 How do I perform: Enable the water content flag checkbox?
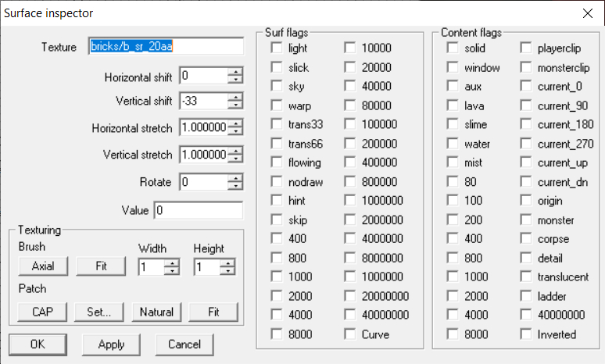click(x=453, y=144)
